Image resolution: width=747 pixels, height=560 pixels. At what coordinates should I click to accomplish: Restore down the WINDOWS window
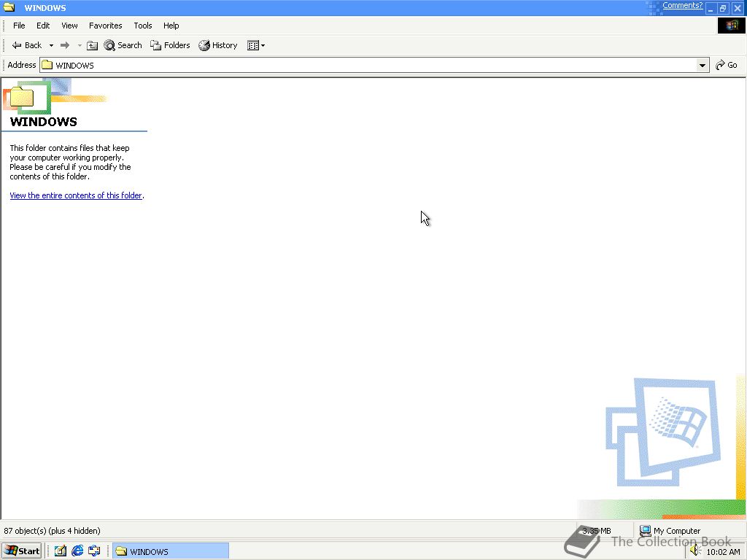click(723, 8)
